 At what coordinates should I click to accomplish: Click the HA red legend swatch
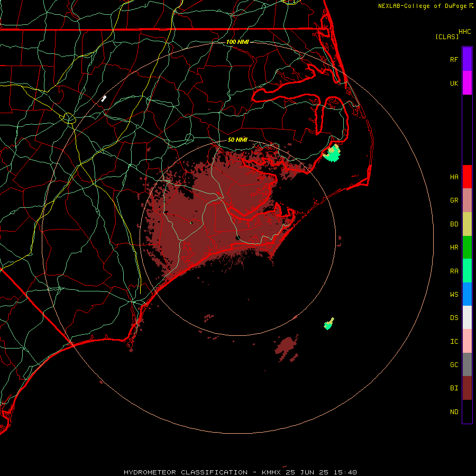coord(467,177)
